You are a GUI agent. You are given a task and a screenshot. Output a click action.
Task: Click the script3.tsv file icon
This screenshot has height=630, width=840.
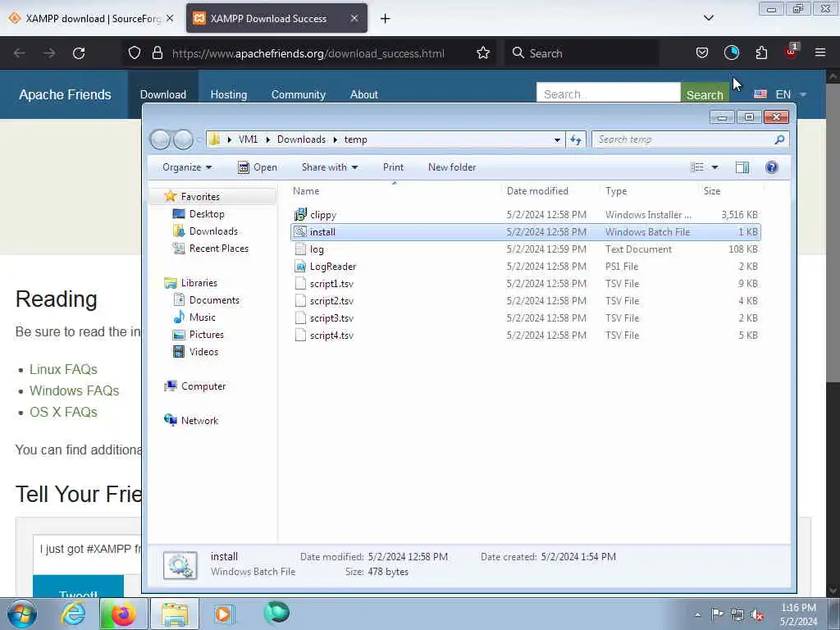tap(300, 317)
